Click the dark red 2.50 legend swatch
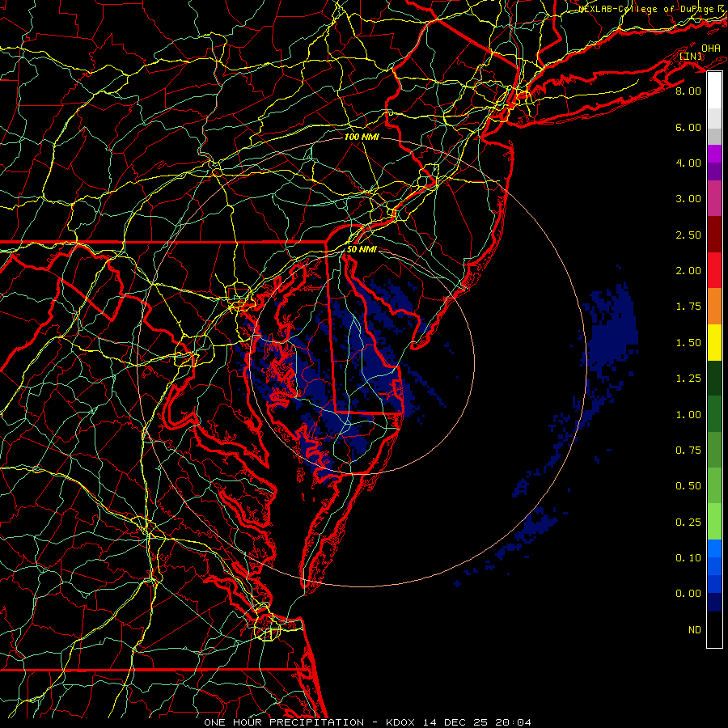The height and width of the screenshot is (728, 728). click(714, 235)
